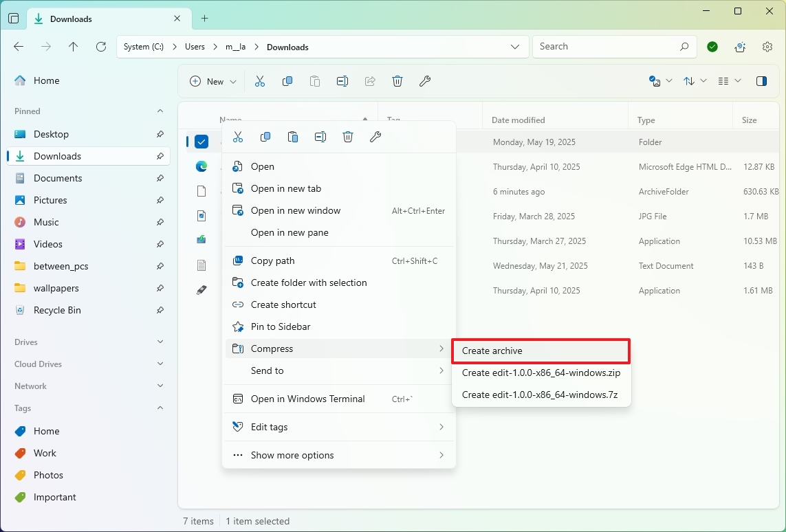
Task: Click the Share icon in the toolbar
Action: coord(370,81)
